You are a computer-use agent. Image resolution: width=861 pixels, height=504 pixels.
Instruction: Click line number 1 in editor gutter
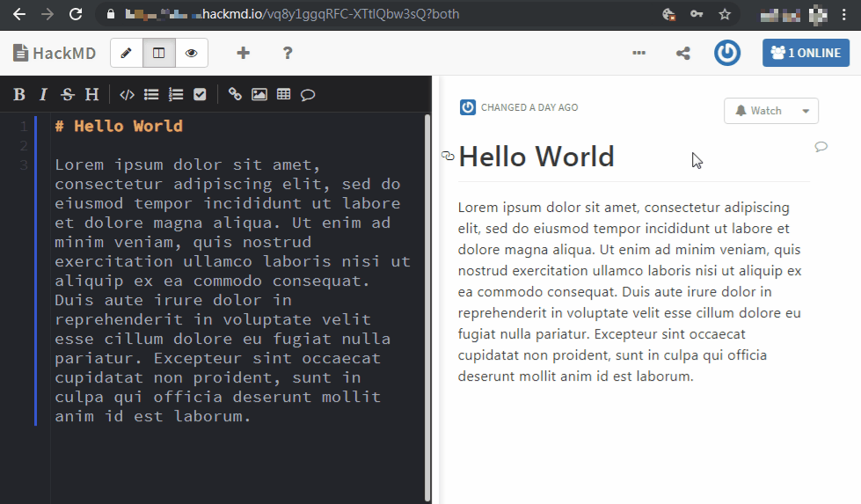[x=24, y=127]
